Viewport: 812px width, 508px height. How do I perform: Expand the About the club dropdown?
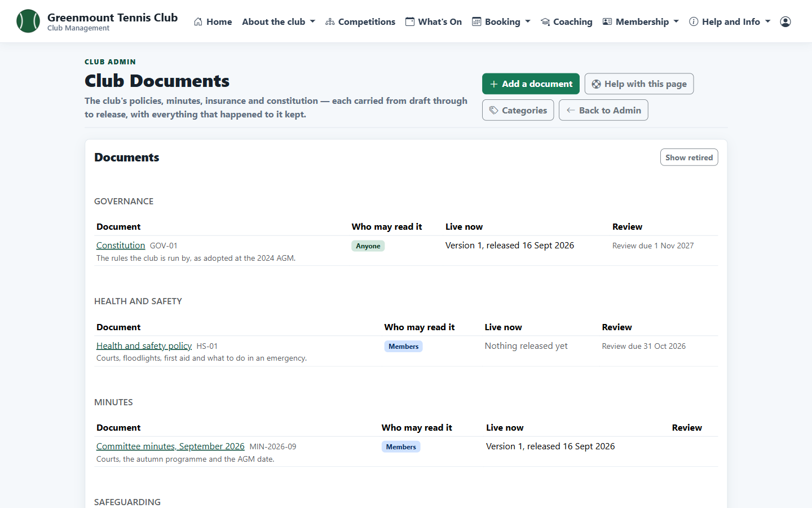pos(279,21)
